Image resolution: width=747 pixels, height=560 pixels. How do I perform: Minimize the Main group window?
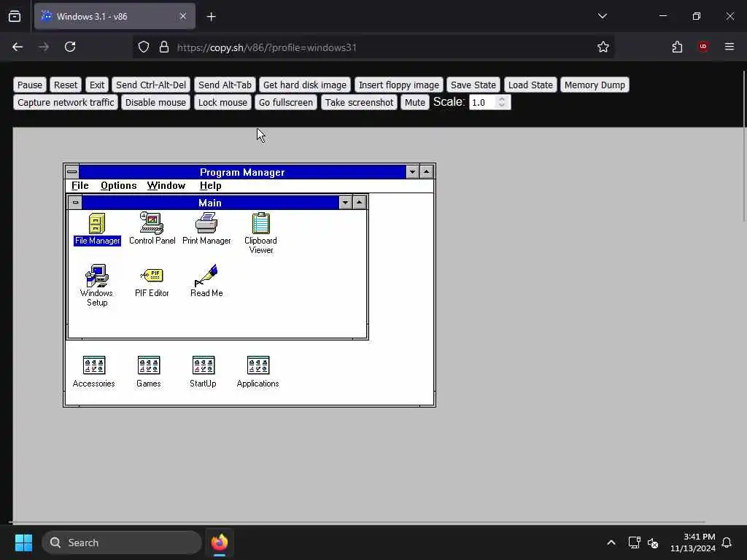coord(345,203)
